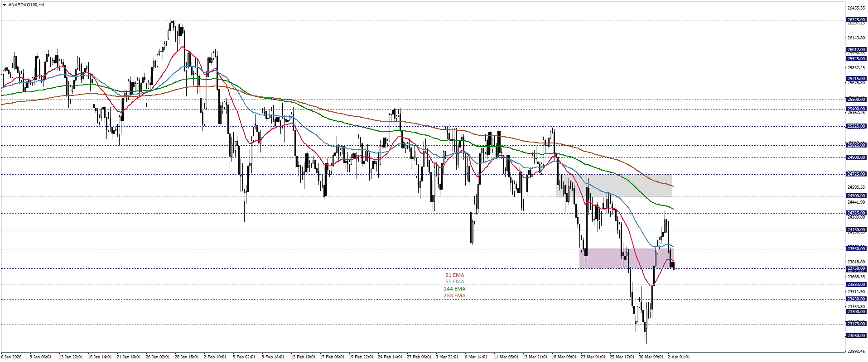Select the 55 EMA legend label
This screenshot has width=868, height=362.
pos(454,282)
